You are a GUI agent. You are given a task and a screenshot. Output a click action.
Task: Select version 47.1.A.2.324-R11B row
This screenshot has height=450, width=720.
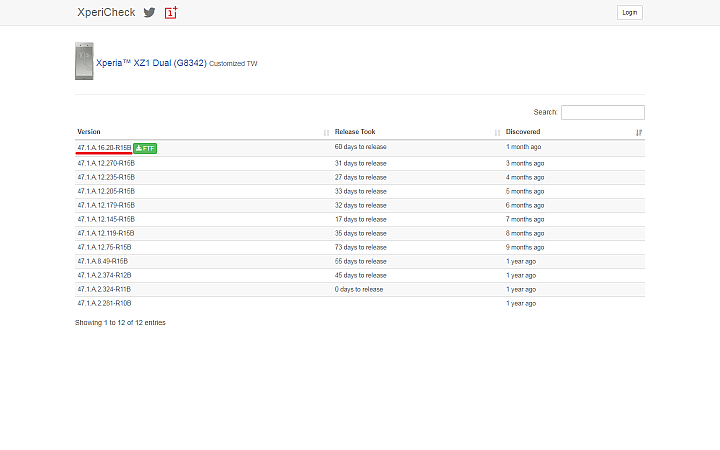tap(360, 289)
